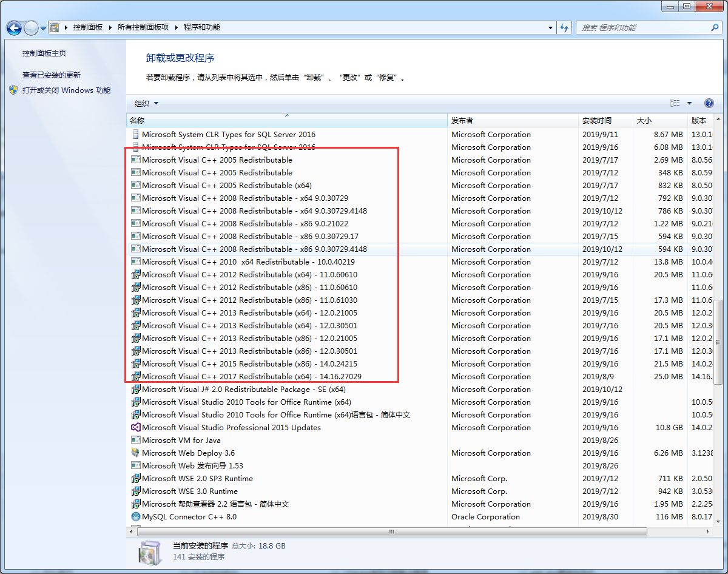The width and height of the screenshot is (728, 574).
Task: Select Visual C++ 2008 x64 9.0.30729.4148 row
Action: tap(420, 211)
